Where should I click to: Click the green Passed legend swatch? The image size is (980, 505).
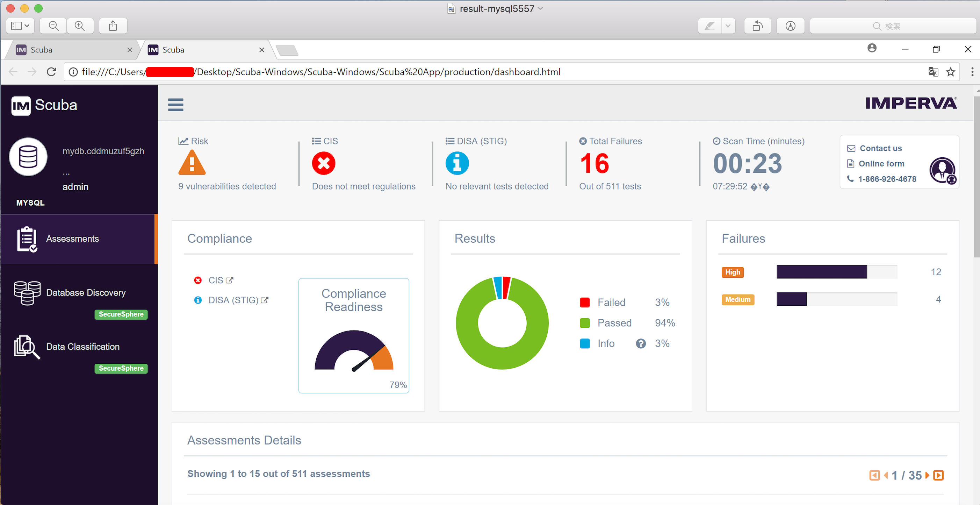click(x=584, y=323)
